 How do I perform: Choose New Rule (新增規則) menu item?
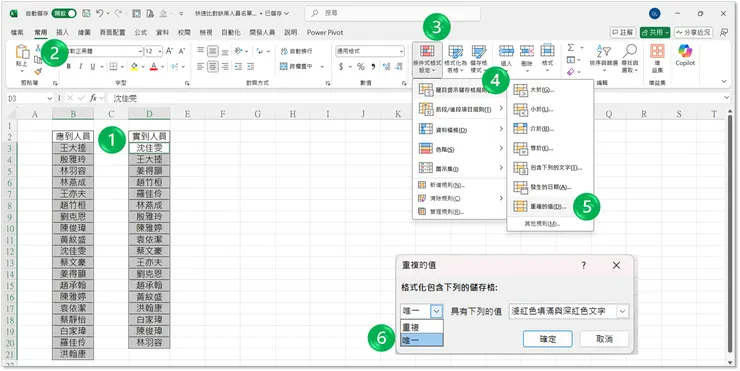(x=460, y=185)
